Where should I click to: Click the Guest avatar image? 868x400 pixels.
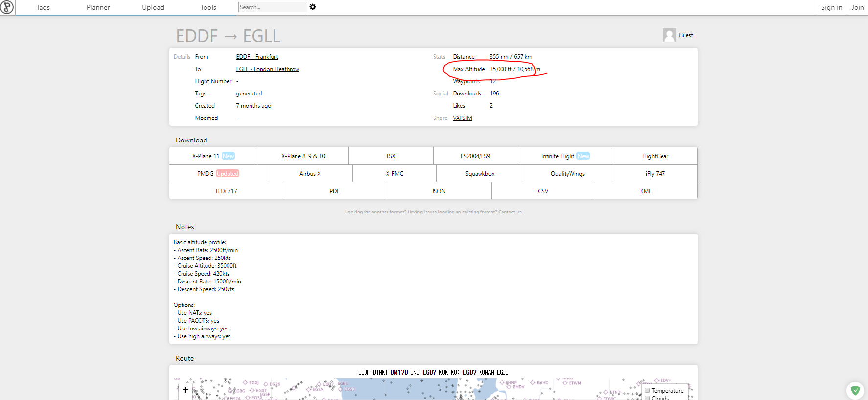[669, 35]
